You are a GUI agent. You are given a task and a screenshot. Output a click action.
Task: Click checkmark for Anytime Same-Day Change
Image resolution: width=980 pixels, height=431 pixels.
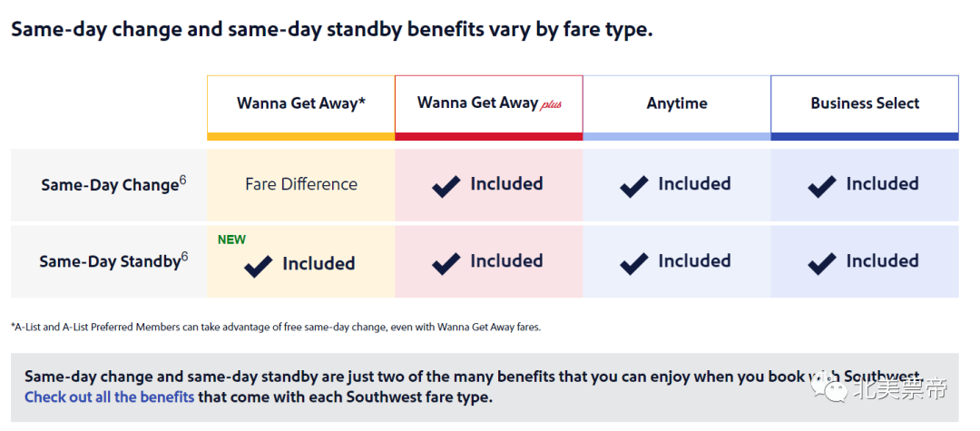tap(634, 186)
